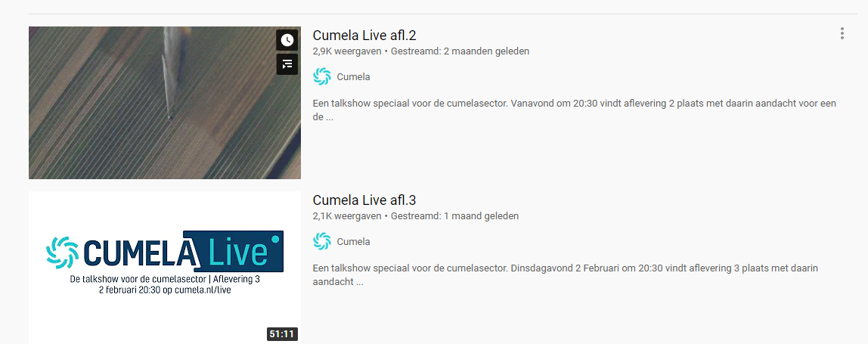Viewport: 868px width, 344px height.
Task: Click Cumela channel avatar under afl.2 video
Action: [x=321, y=77]
